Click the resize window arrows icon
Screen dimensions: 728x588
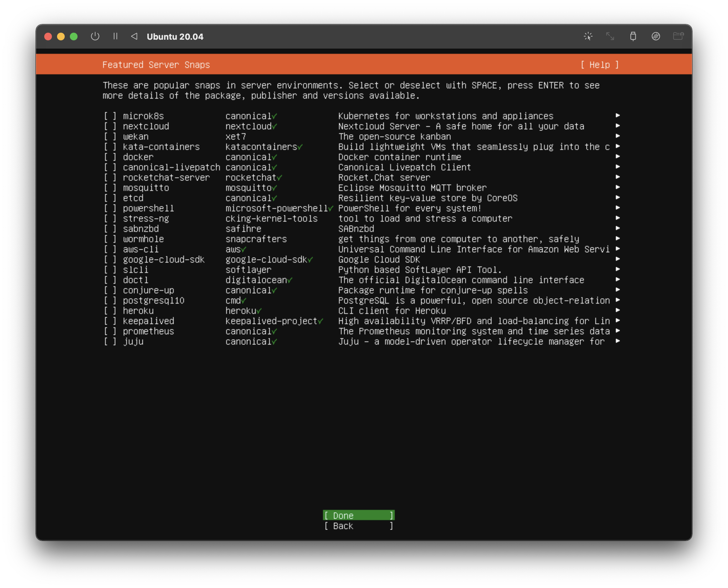click(x=610, y=36)
